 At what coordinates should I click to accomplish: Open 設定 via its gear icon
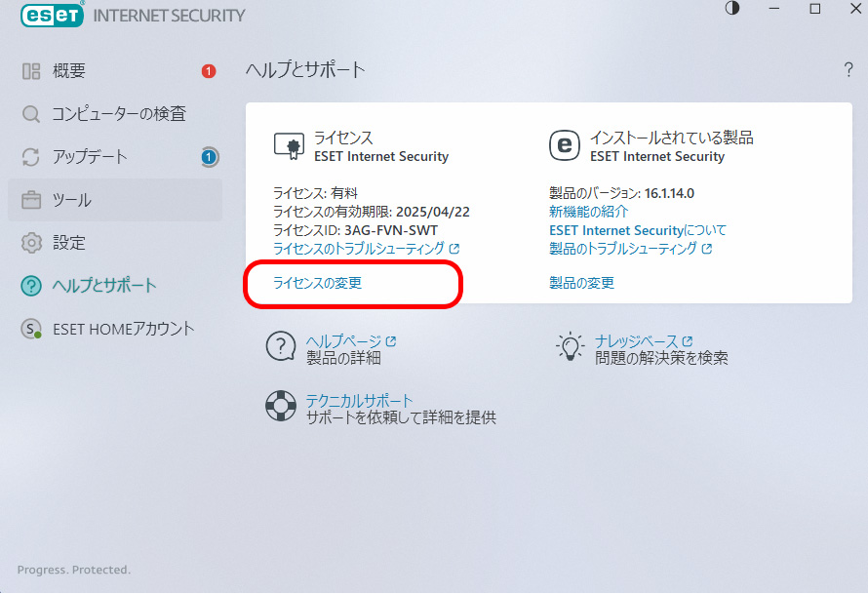pyautogui.click(x=31, y=243)
